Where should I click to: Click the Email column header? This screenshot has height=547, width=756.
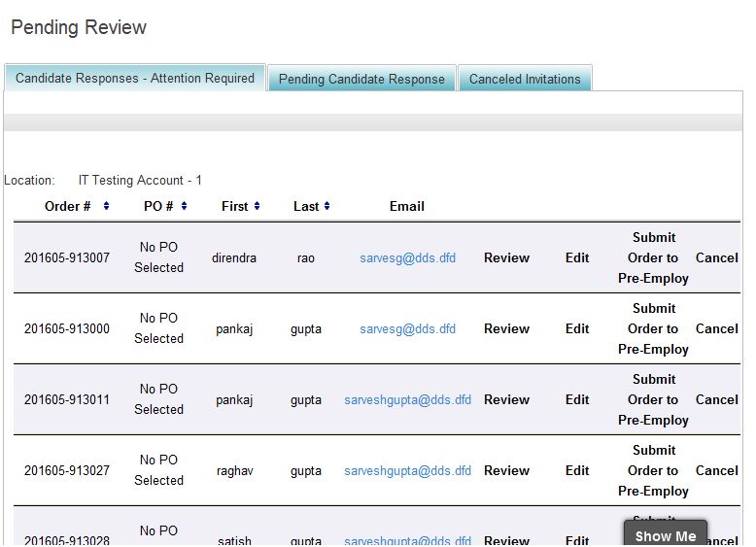point(407,206)
